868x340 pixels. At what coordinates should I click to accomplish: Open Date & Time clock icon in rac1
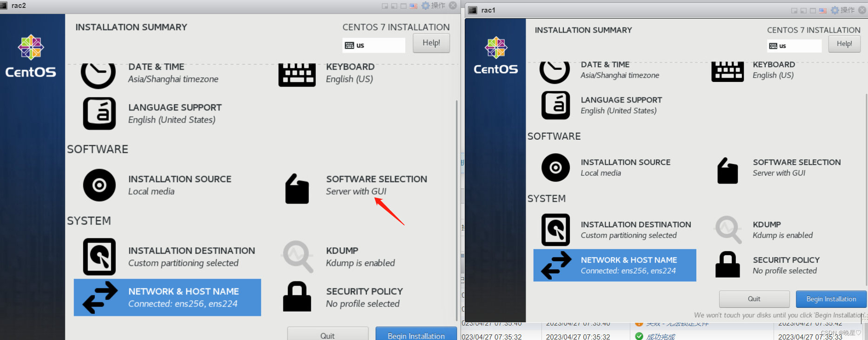tap(554, 72)
